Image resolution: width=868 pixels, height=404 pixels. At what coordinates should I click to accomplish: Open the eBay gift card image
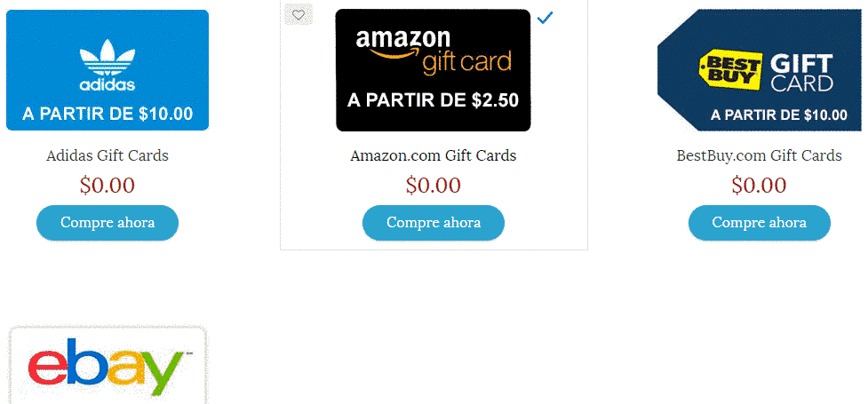click(x=108, y=365)
